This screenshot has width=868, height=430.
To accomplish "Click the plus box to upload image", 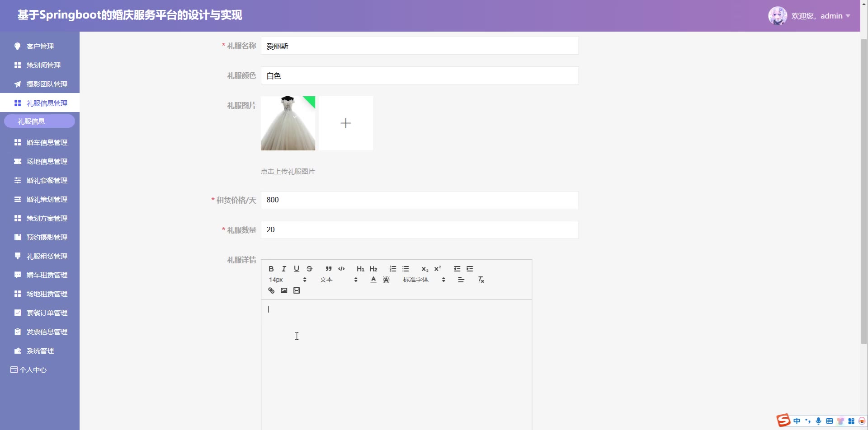I will pyautogui.click(x=346, y=123).
